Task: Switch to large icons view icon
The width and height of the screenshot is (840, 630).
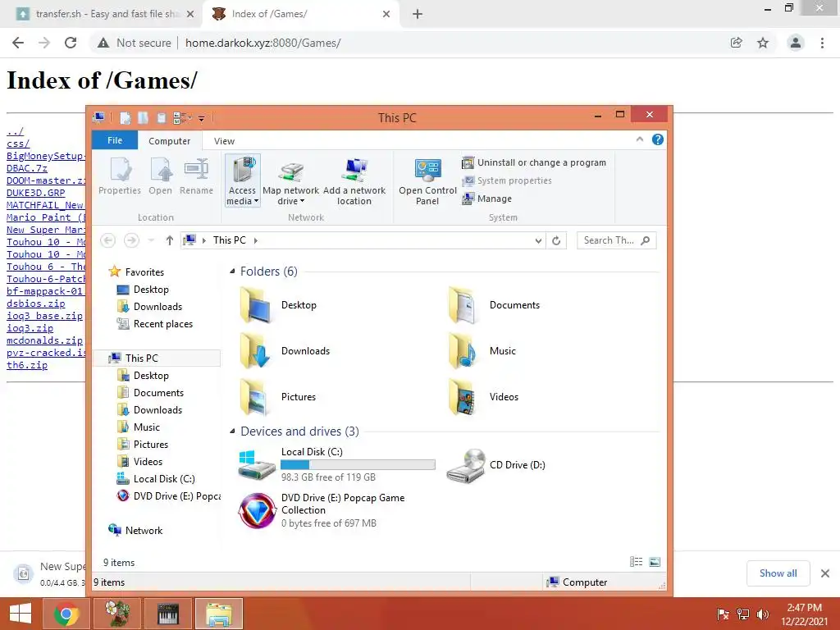Action: pyautogui.click(x=654, y=561)
